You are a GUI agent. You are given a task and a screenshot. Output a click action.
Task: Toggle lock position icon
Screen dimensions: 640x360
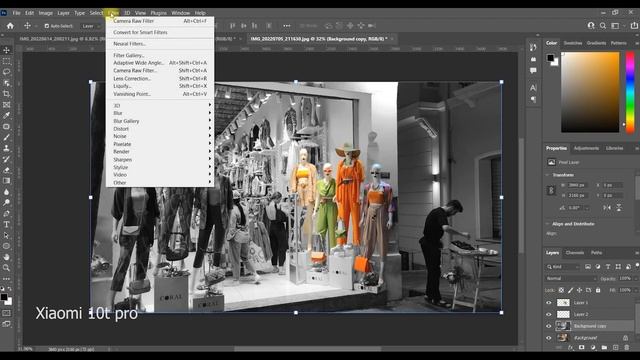(x=579, y=290)
